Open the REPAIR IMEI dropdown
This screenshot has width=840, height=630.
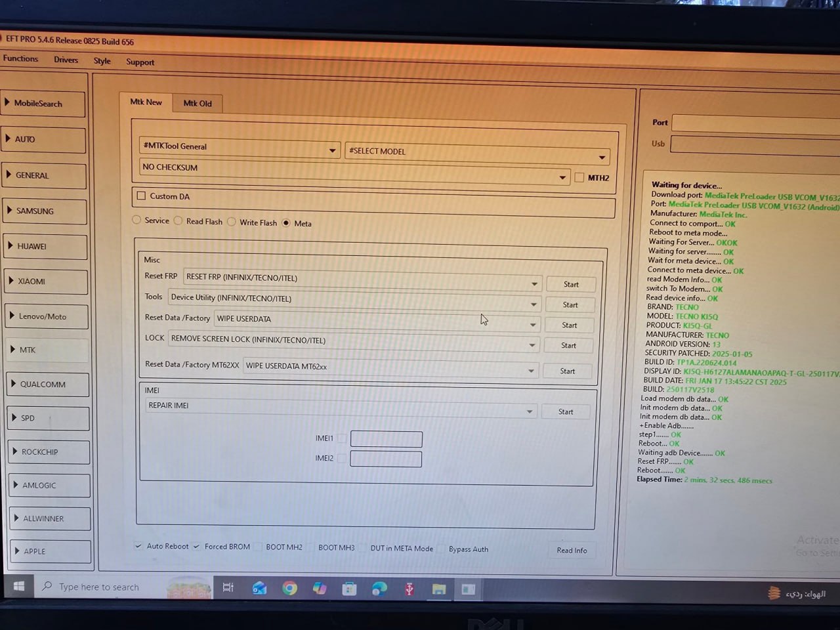pos(341,408)
